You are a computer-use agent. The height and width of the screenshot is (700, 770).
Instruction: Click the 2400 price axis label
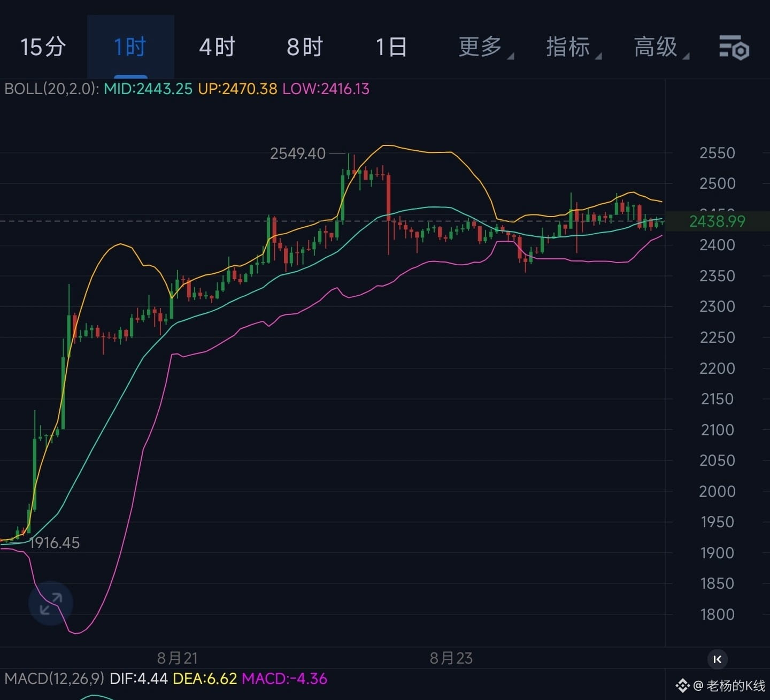pos(717,245)
